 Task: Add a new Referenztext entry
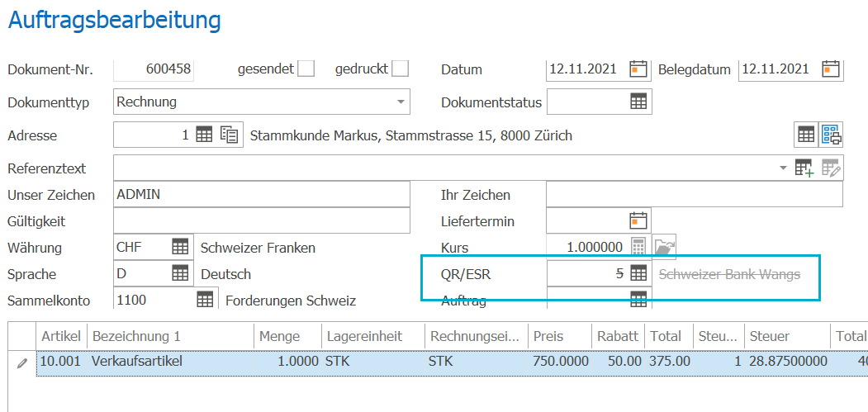pyautogui.click(x=804, y=168)
